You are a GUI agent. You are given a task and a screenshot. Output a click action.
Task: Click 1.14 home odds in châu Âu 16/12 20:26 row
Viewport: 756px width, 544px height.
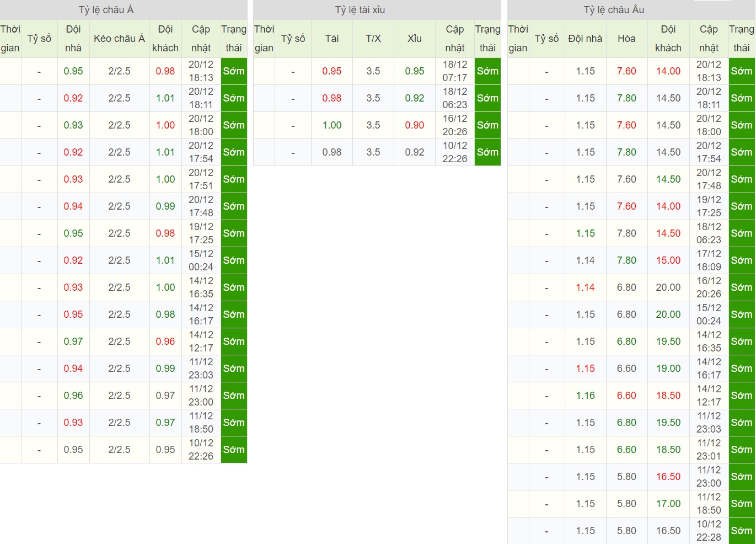[x=586, y=287]
